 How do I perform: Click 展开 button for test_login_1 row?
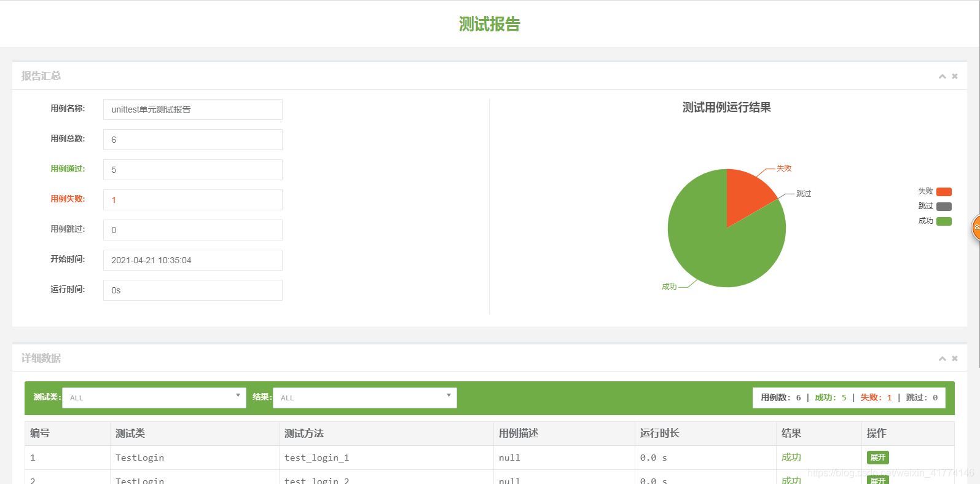coord(878,458)
